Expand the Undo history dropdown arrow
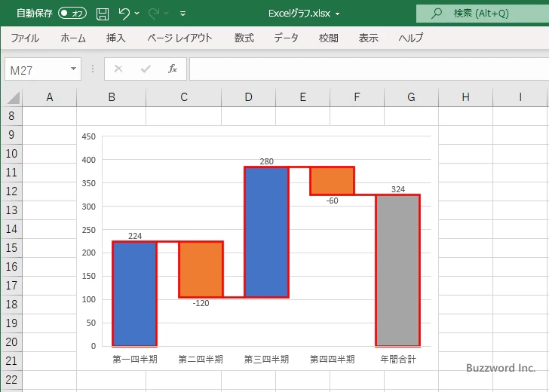549x392 pixels. tap(137, 14)
